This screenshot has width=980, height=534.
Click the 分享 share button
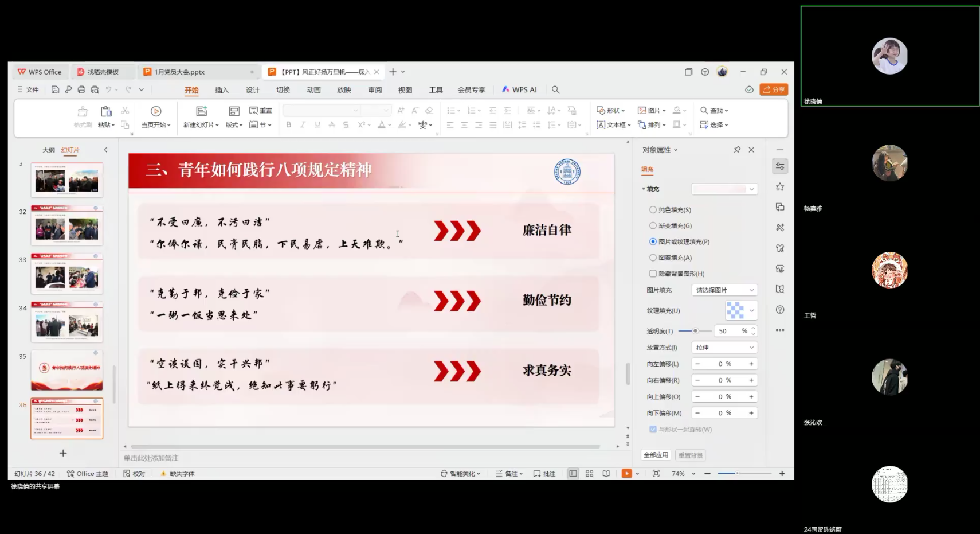pos(774,89)
